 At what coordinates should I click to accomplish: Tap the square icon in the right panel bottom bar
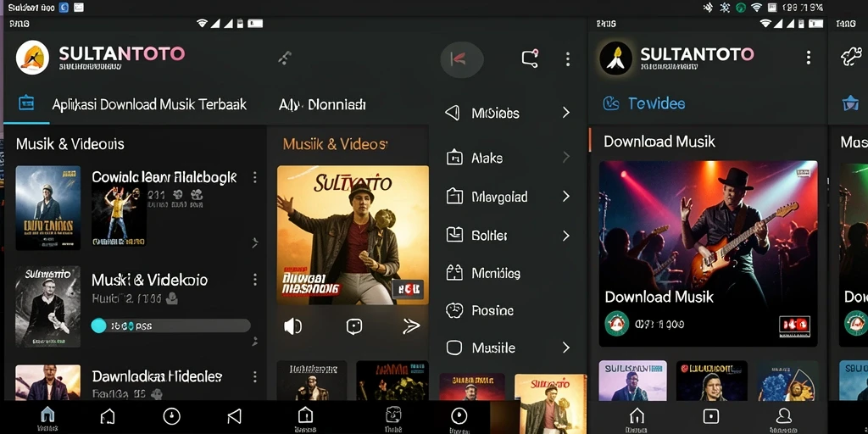click(x=711, y=416)
